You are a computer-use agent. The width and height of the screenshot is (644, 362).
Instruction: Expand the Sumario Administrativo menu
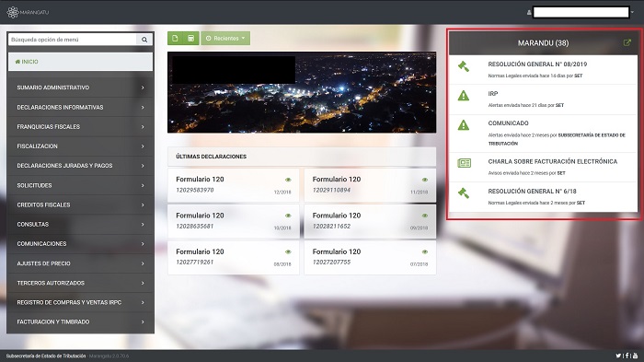coord(81,88)
